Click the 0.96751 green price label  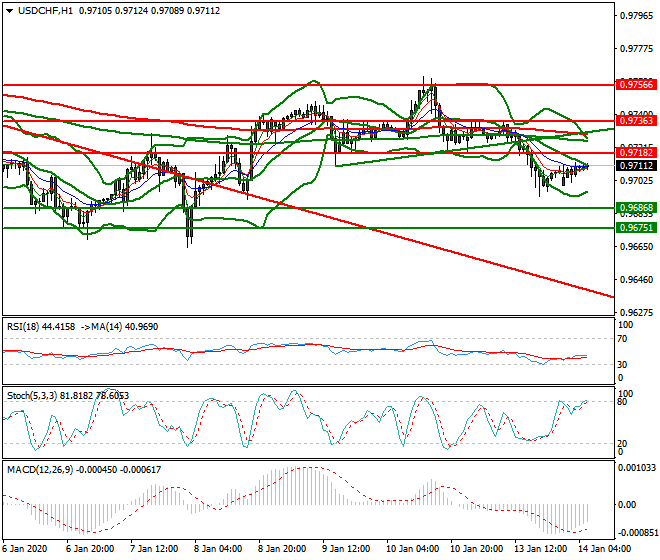pos(636,228)
